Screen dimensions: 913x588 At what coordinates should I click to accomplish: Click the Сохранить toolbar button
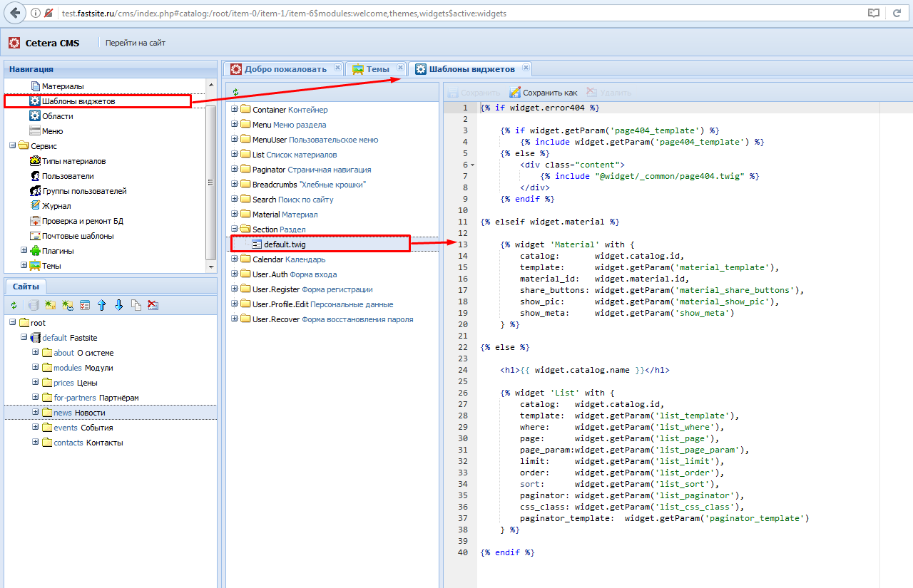pos(474,93)
